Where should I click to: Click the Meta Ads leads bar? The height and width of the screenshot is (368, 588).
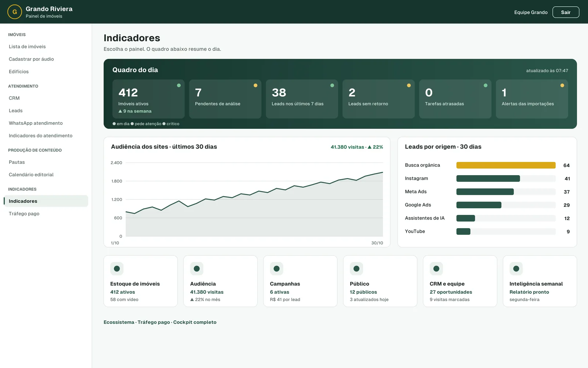point(485,192)
